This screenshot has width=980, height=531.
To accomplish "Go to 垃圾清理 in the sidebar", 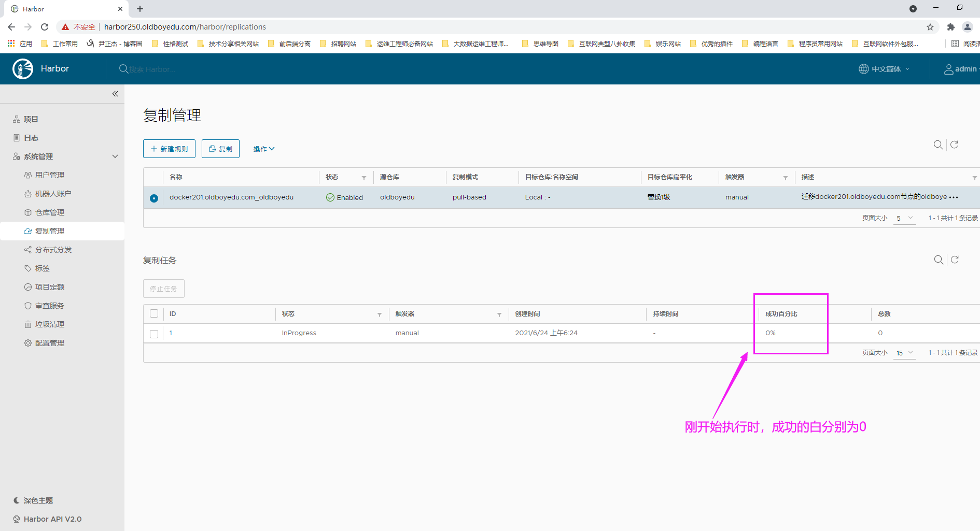I will [x=50, y=324].
